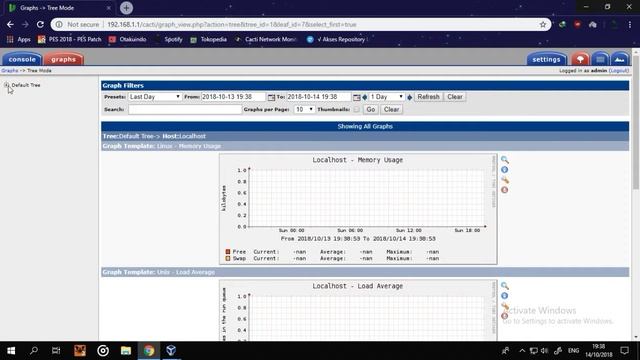Click the browser address bar URL

pyautogui.click(x=232, y=24)
